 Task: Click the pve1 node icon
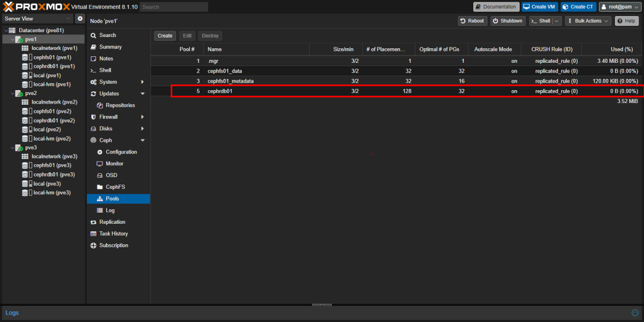pos(19,39)
